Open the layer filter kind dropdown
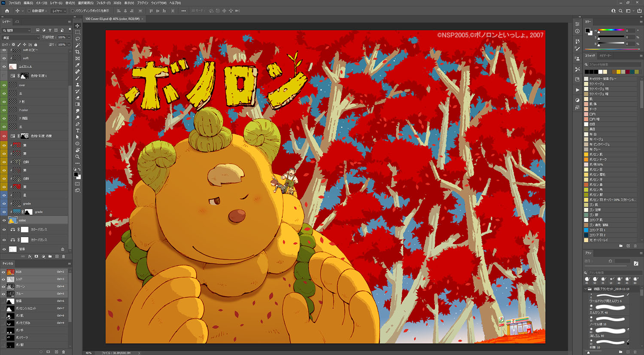Viewport: 644px width, 355px height. [x=17, y=31]
